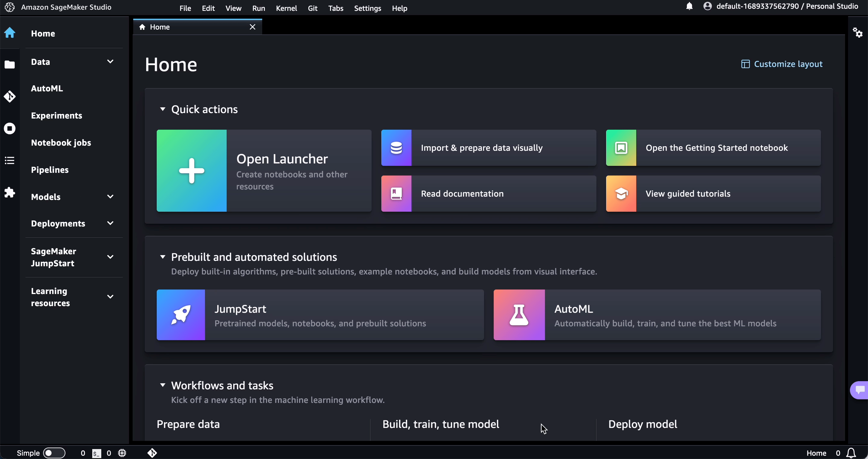Screen dimensions: 868x459
Task: Collapse Prebuilt and automated solutions section
Action: click(162, 257)
